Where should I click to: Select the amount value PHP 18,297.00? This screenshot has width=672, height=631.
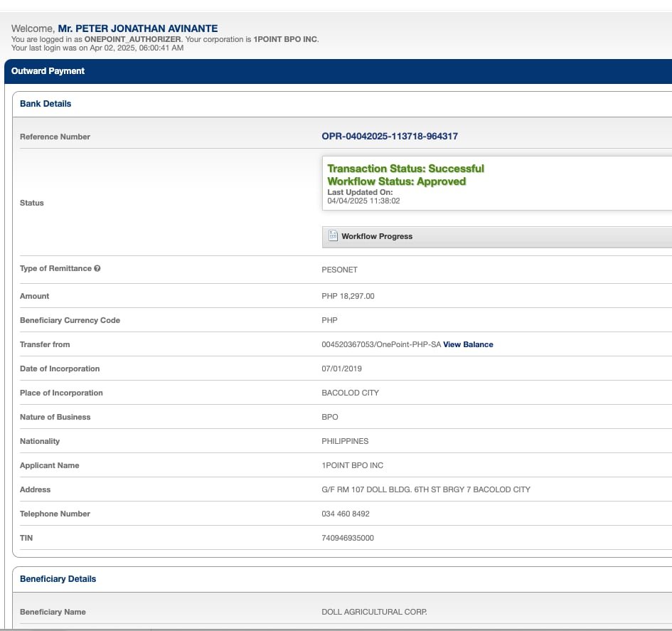(x=348, y=296)
